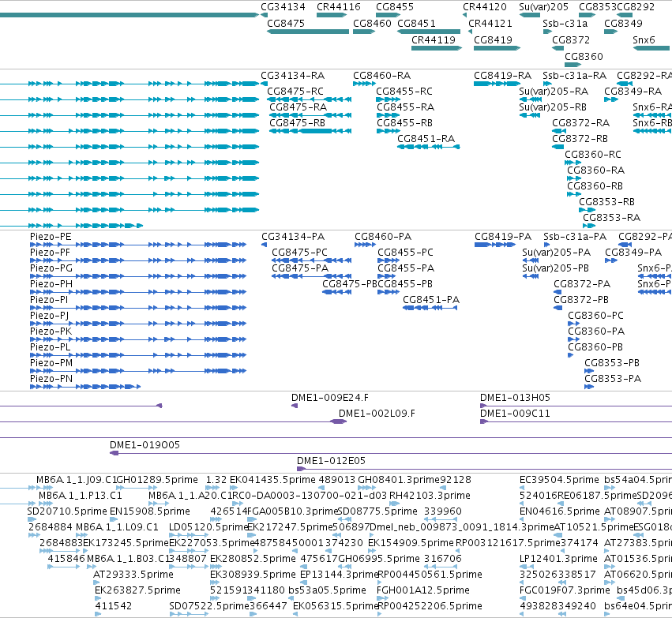Select protein CG8353-PB
672x618 pixels.
click(x=612, y=363)
